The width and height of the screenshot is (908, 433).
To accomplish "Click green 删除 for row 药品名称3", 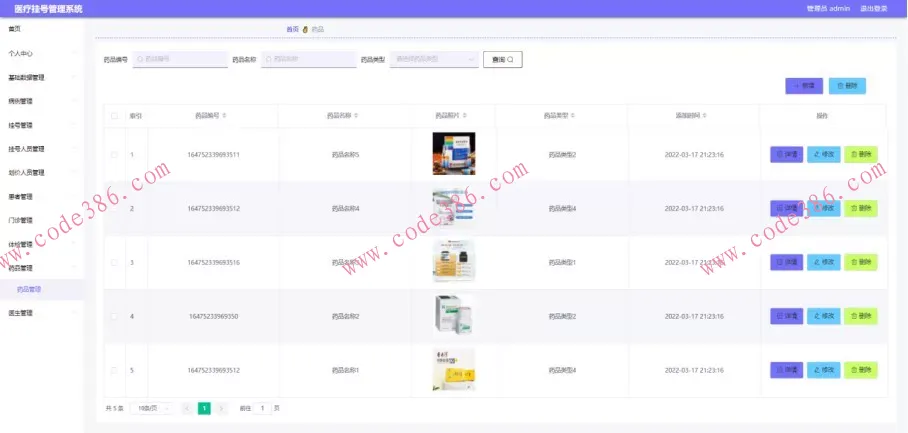I will point(861,262).
